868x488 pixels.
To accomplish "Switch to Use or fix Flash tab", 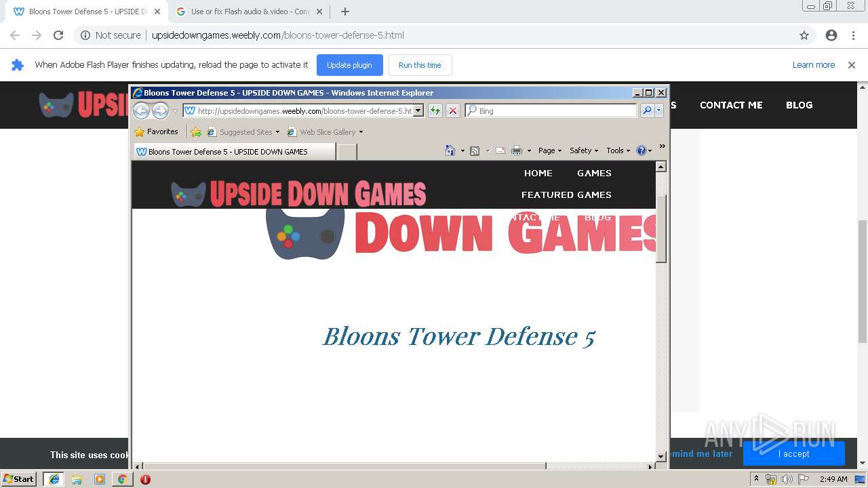I will (251, 12).
